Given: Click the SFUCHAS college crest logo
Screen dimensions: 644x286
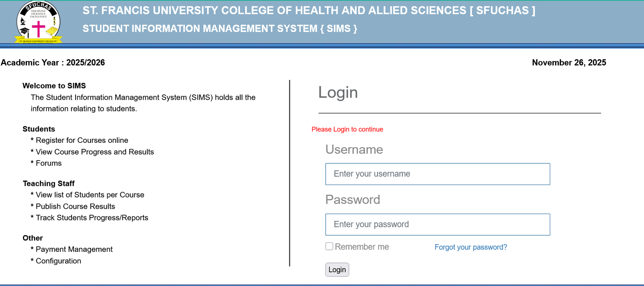Looking at the screenshot, I should [x=38, y=22].
